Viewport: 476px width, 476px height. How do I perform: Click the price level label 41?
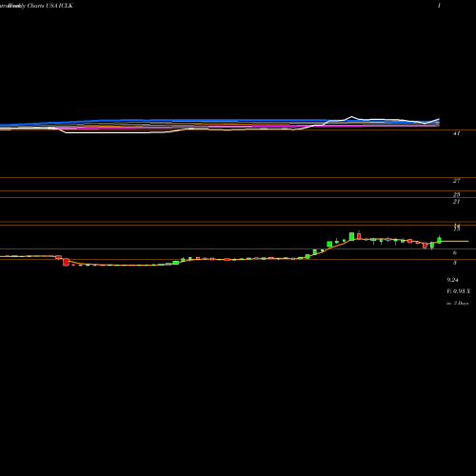(x=456, y=133)
